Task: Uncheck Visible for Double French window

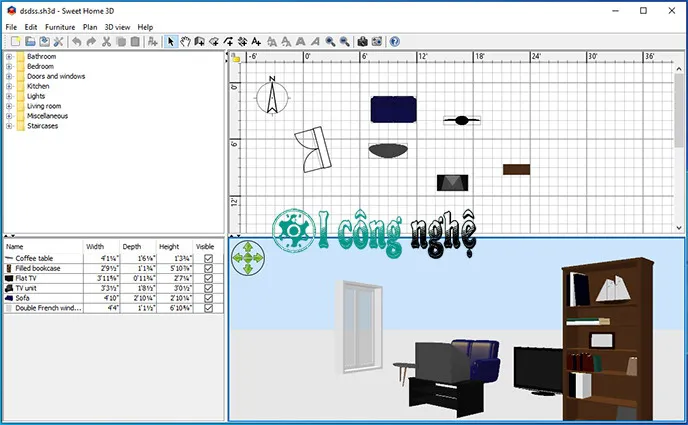Action: point(208,308)
